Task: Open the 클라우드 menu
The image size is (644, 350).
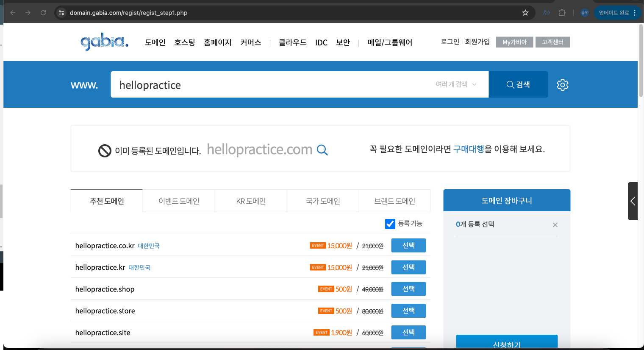Action: coord(293,42)
